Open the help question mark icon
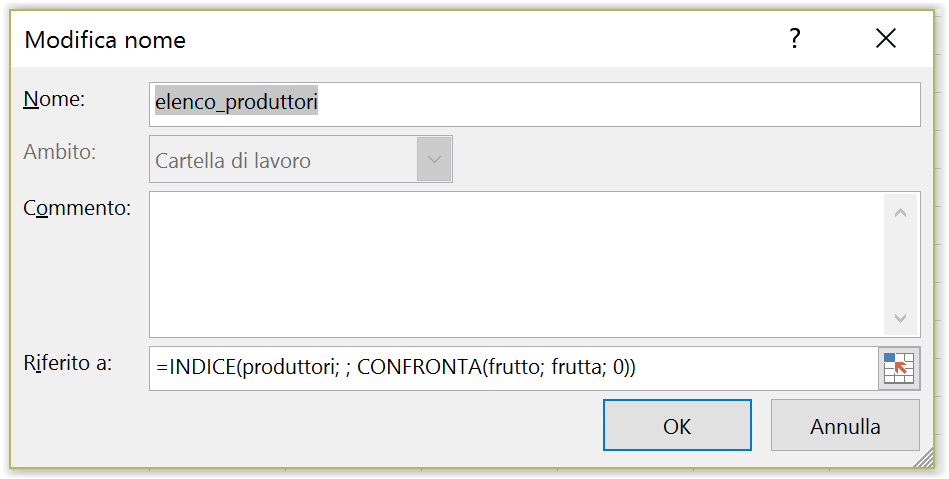The height and width of the screenshot is (479, 949). click(x=795, y=39)
